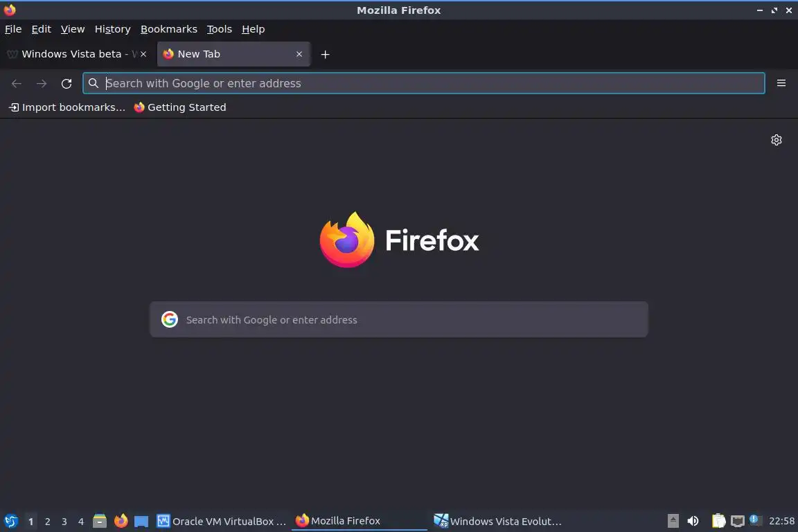The width and height of the screenshot is (798, 532).
Task: Go back one page
Action: 17,84
